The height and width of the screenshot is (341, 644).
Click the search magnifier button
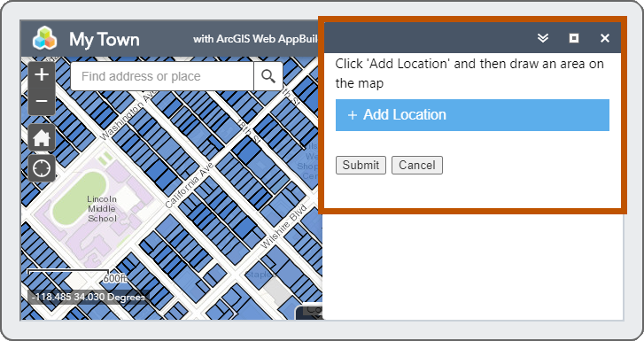[268, 76]
